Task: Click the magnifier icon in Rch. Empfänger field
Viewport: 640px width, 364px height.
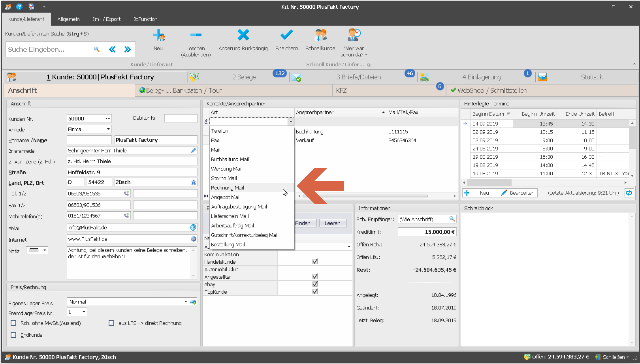Action: point(452,219)
